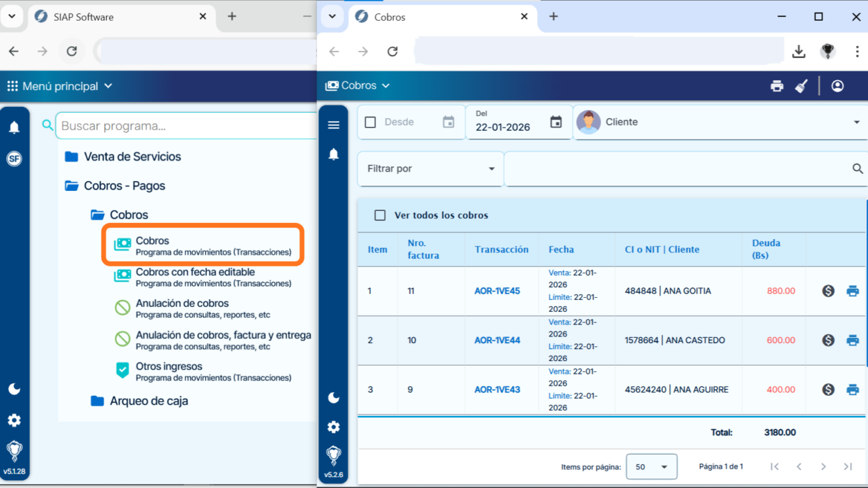The width and height of the screenshot is (868, 488).
Task: Change Items por página dropdown value
Action: coord(651,467)
